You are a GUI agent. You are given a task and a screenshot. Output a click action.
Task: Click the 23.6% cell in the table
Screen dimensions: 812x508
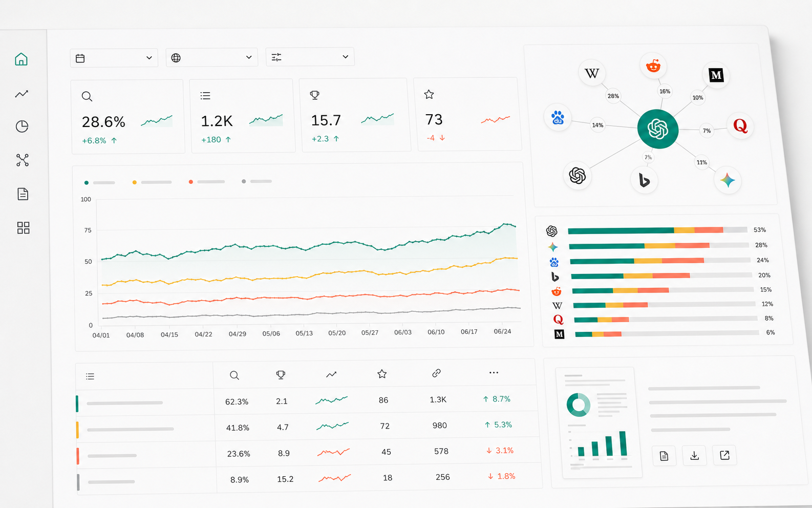tap(239, 454)
